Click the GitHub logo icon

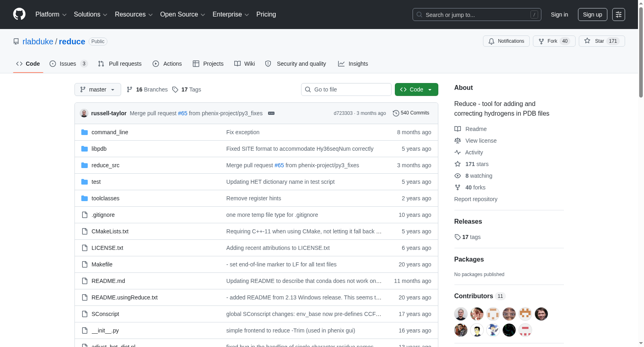pos(19,15)
